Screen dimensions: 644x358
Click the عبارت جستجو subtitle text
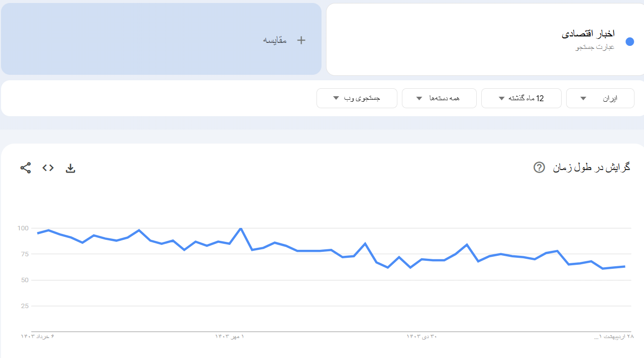(x=595, y=47)
